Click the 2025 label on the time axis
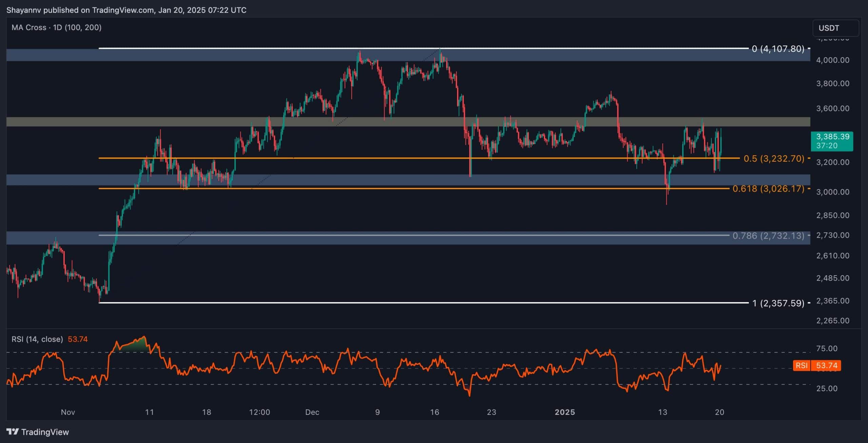 click(x=565, y=412)
